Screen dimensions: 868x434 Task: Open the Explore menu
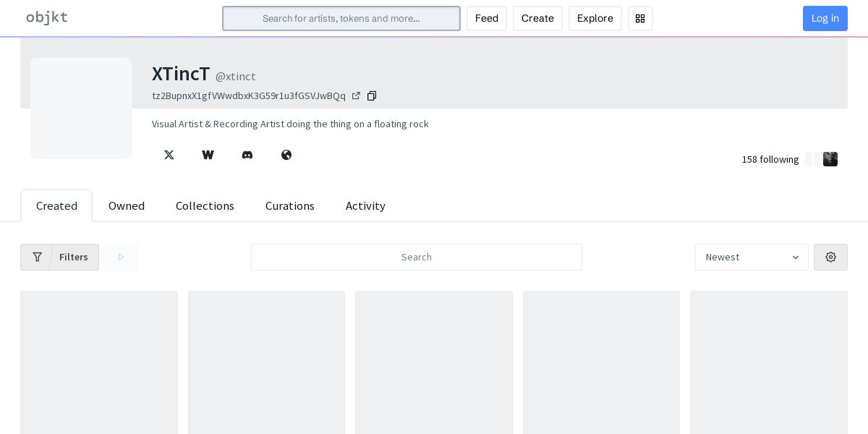click(x=595, y=19)
